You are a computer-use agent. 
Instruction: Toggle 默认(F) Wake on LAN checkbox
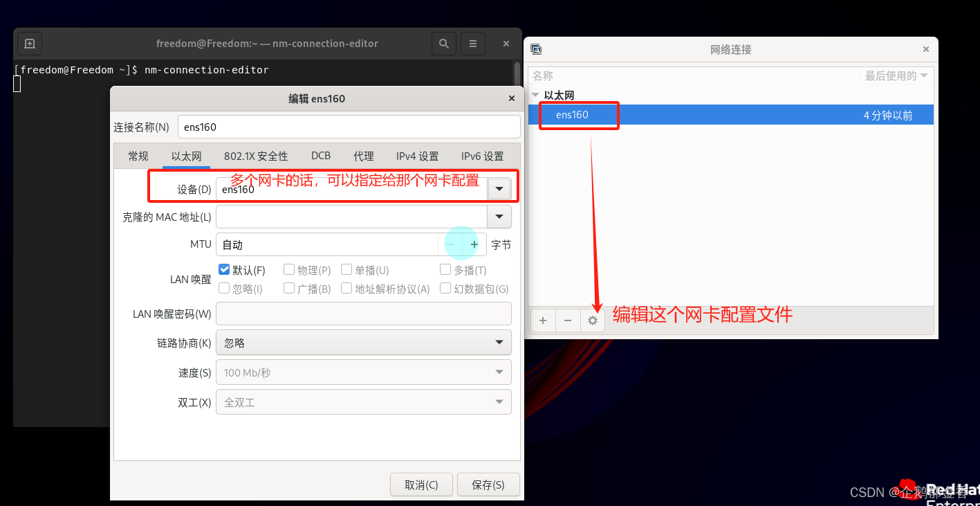(224, 269)
